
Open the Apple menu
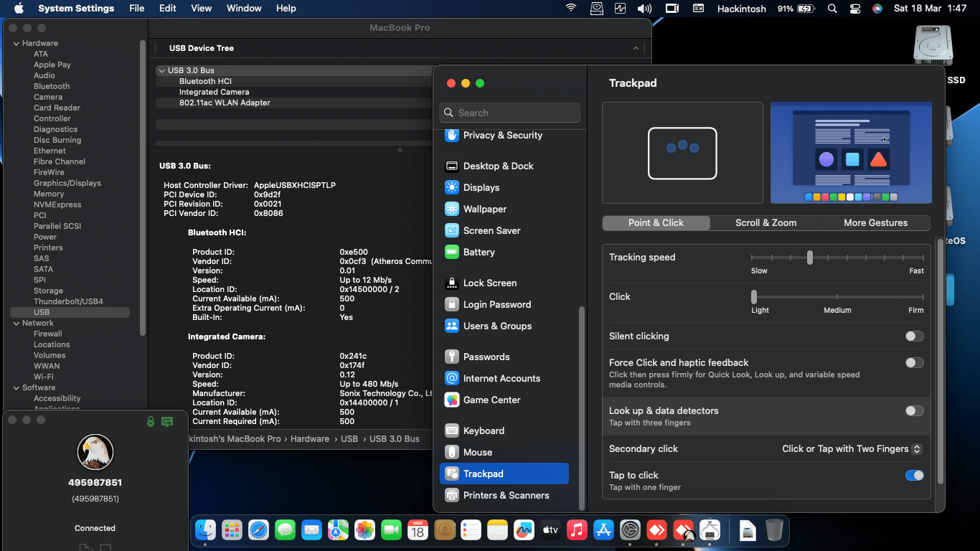point(19,9)
